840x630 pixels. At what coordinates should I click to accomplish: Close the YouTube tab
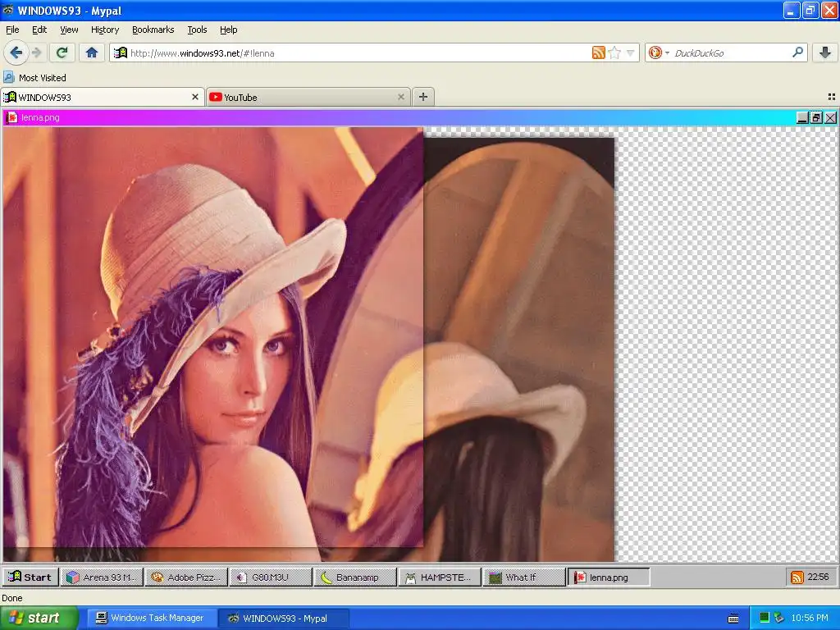pyautogui.click(x=400, y=97)
